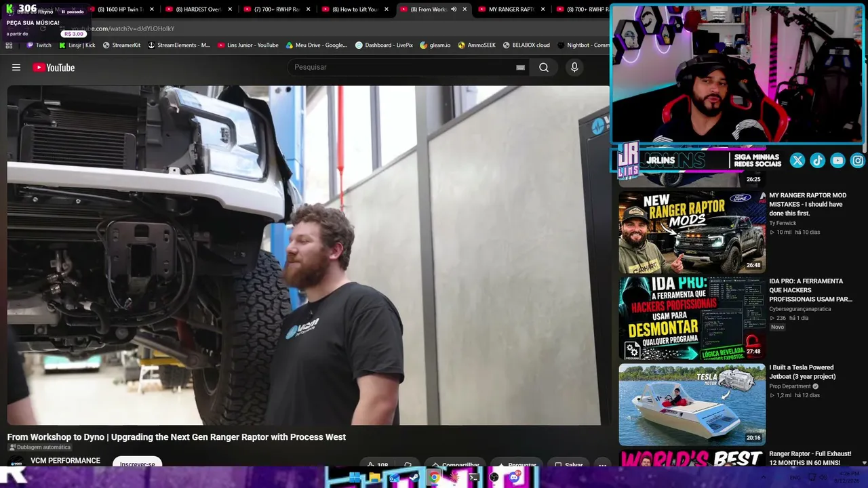Open the Dashboard LivePix bookmark
868x488 pixels.
[384, 45]
